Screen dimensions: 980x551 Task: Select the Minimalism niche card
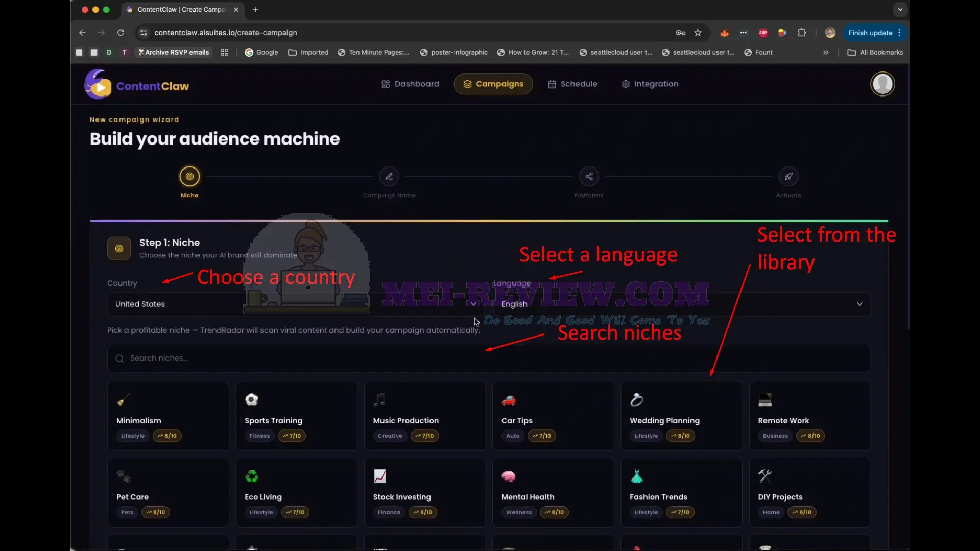[x=168, y=416]
